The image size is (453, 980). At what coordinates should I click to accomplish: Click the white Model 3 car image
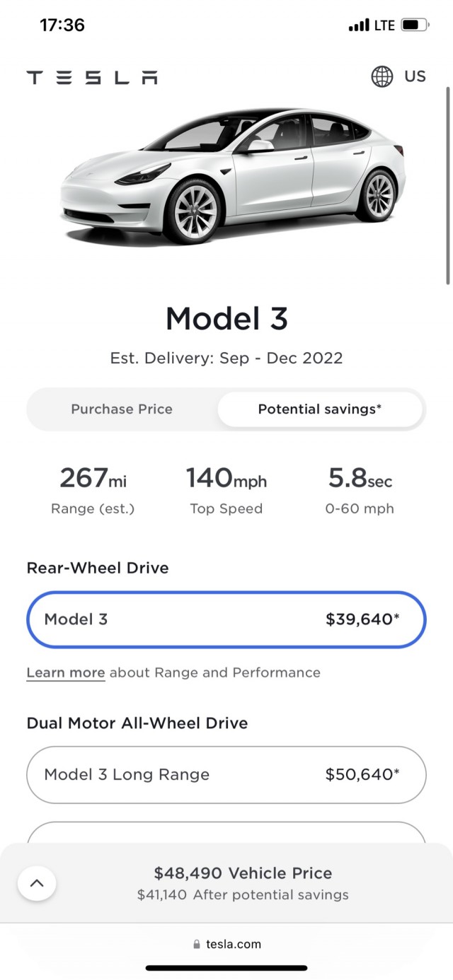234,177
